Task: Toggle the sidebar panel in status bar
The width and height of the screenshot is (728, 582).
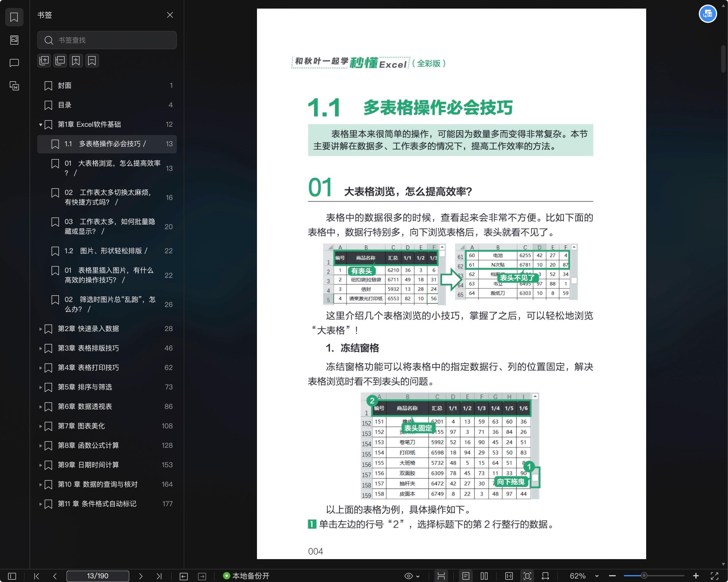Action: (12, 576)
